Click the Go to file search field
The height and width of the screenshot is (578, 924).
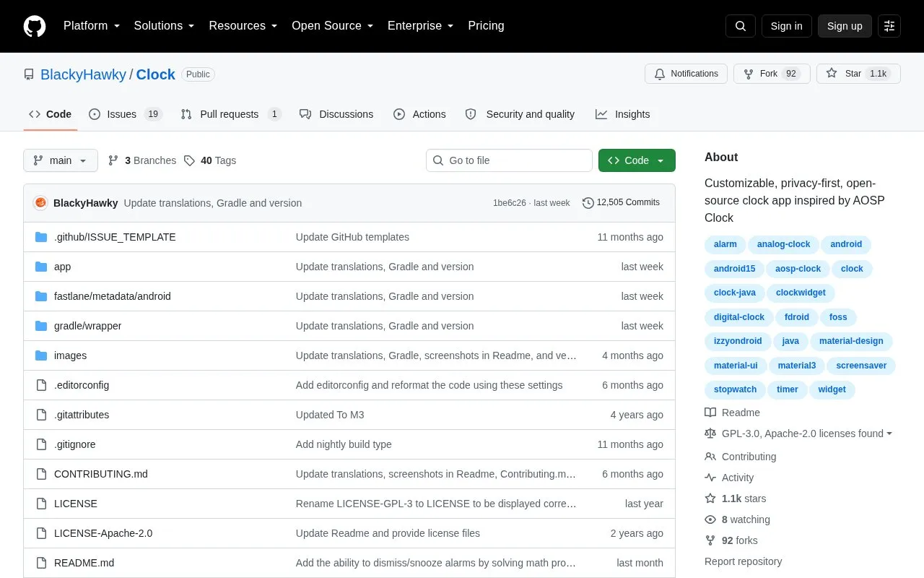509,160
